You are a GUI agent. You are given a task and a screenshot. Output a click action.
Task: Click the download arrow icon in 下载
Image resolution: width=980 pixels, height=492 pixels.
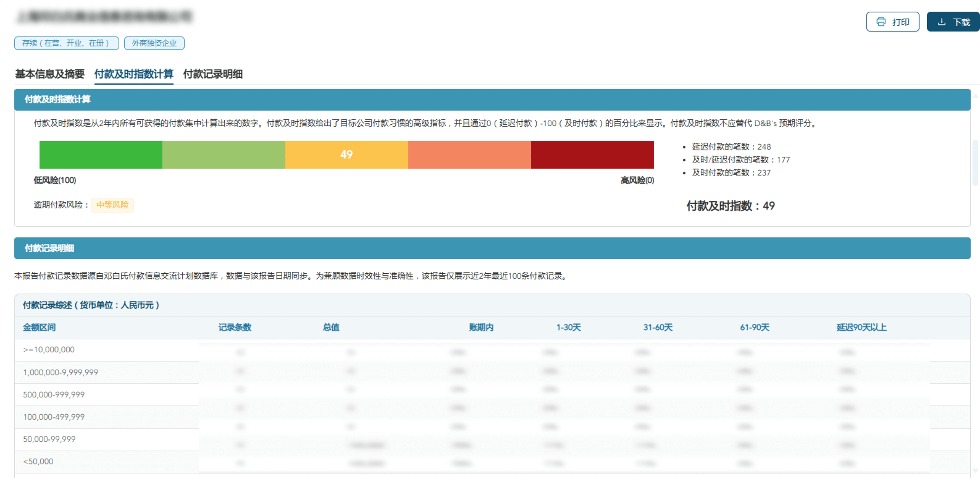941,22
